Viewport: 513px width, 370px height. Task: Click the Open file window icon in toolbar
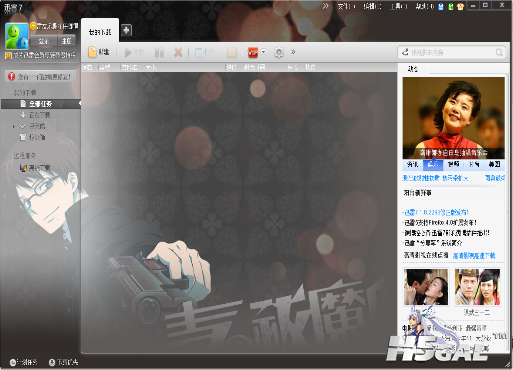point(199,52)
